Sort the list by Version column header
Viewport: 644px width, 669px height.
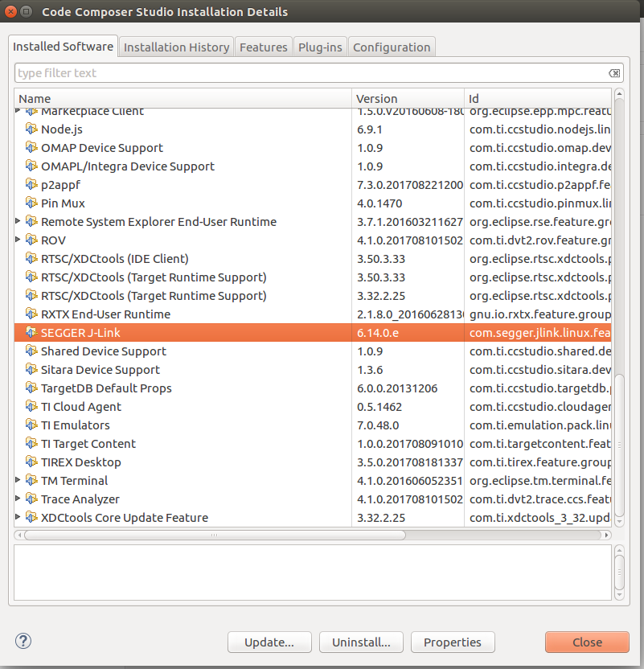tap(408, 99)
